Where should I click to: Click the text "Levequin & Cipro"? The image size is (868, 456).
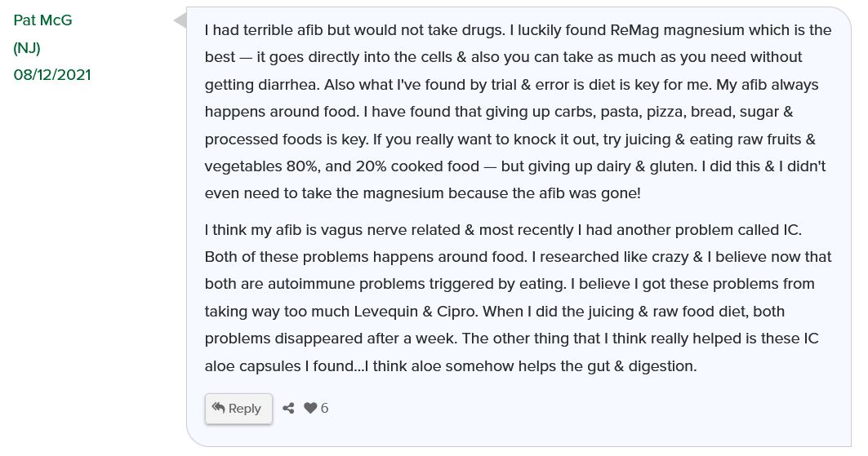[x=415, y=311]
